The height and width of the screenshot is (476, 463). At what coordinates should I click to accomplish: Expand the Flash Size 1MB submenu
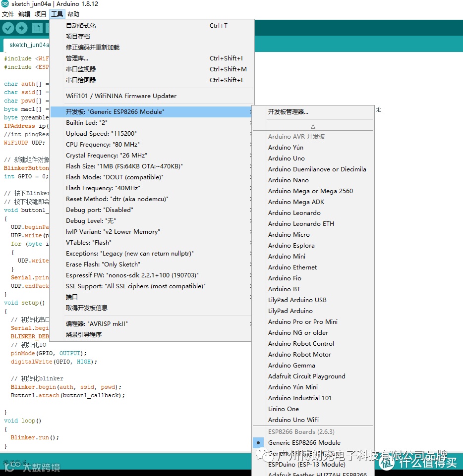click(x=151, y=166)
